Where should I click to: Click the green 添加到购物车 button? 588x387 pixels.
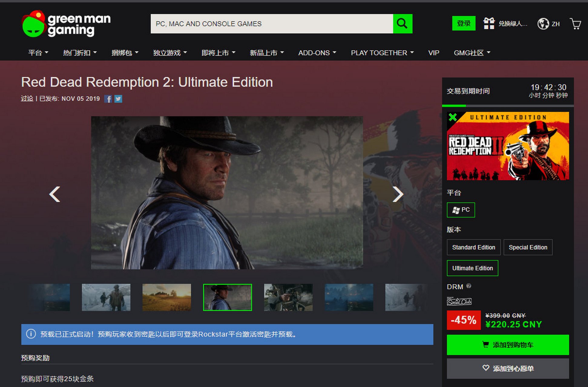[x=508, y=345]
